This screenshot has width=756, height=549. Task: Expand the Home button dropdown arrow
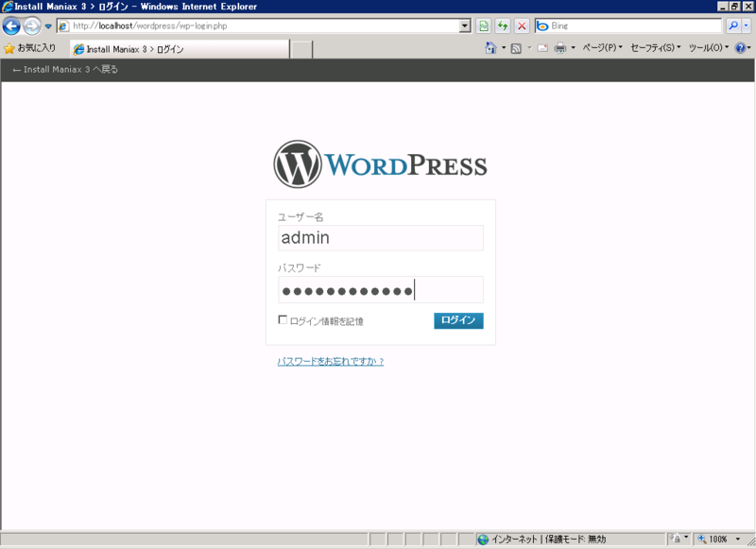click(x=504, y=47)
